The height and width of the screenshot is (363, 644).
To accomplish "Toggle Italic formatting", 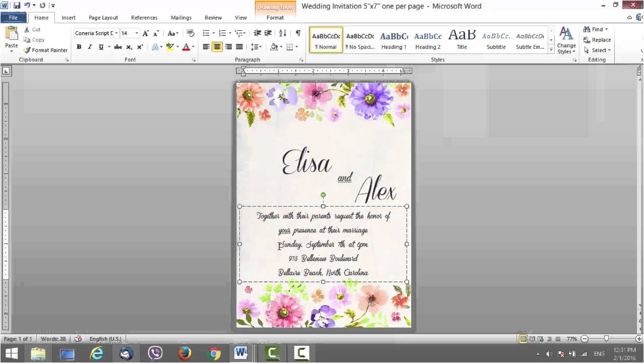I will [x=90, y=47].
